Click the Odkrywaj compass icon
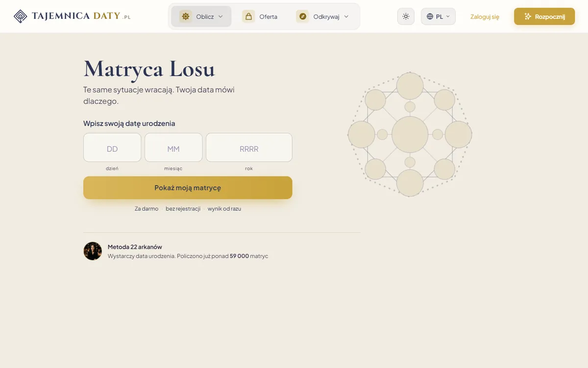 point(302,16)
